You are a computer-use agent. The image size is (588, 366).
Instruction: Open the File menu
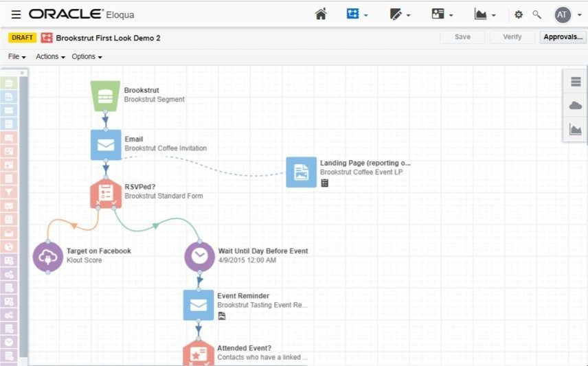point(17,56)
